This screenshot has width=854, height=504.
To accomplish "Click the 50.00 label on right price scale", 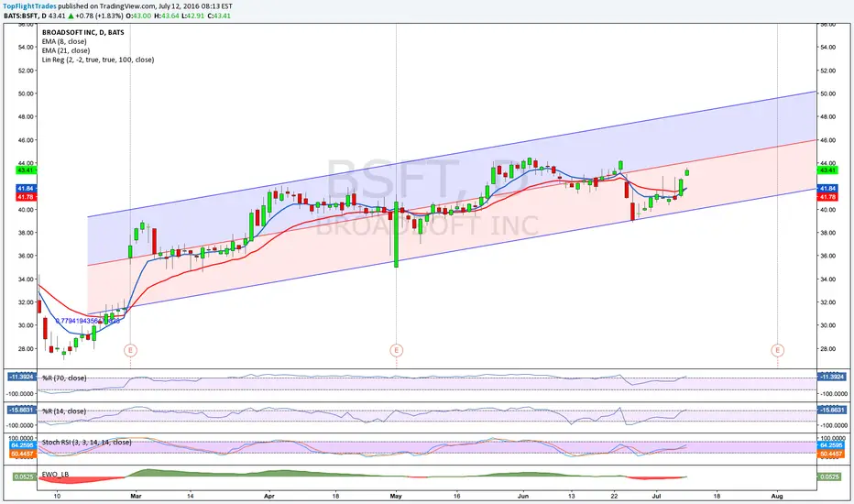I will 827,93.
